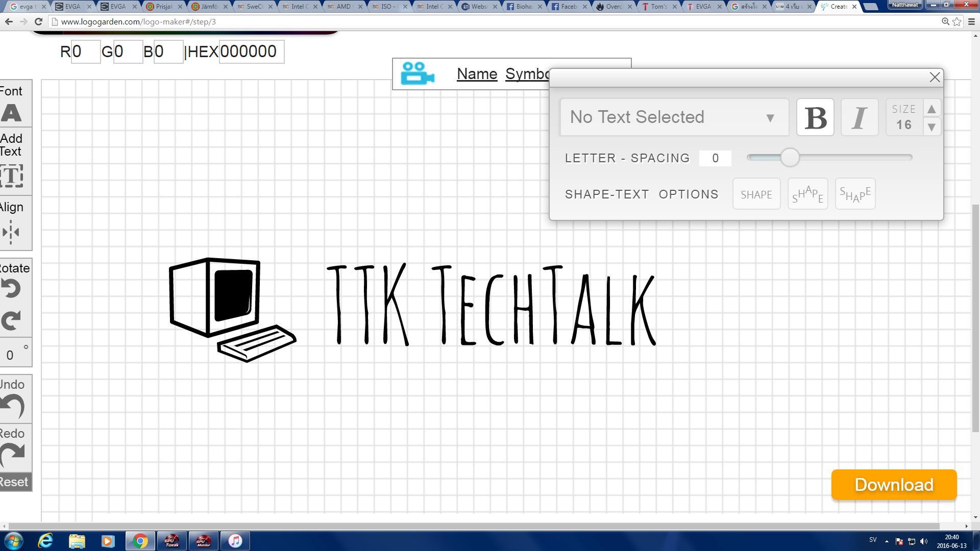Toggle italic text formatting
The height and width of the screenshot is (551, 980).
(x=860, y=117)
